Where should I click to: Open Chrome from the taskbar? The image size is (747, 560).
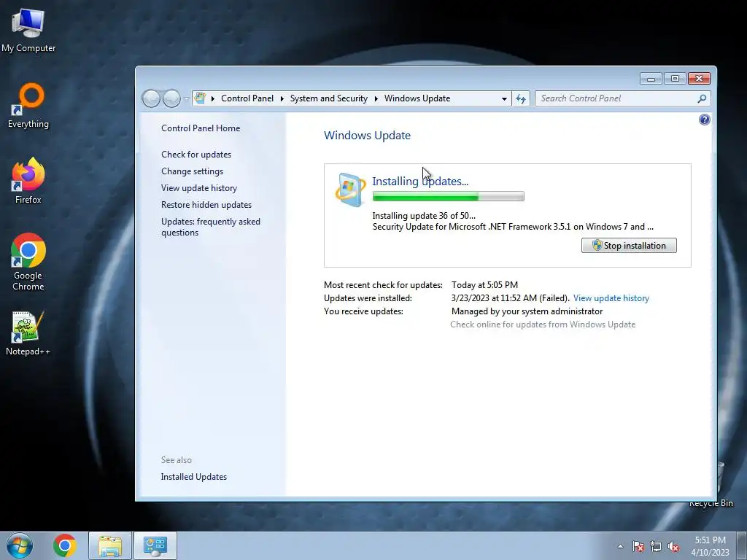(65, 545)
